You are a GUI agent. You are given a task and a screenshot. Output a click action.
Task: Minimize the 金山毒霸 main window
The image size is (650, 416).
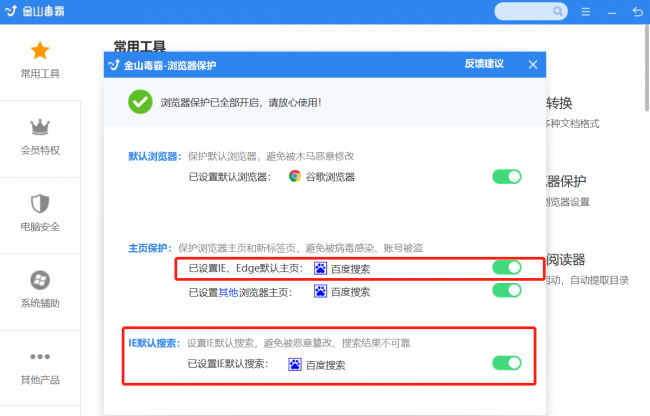611,13
